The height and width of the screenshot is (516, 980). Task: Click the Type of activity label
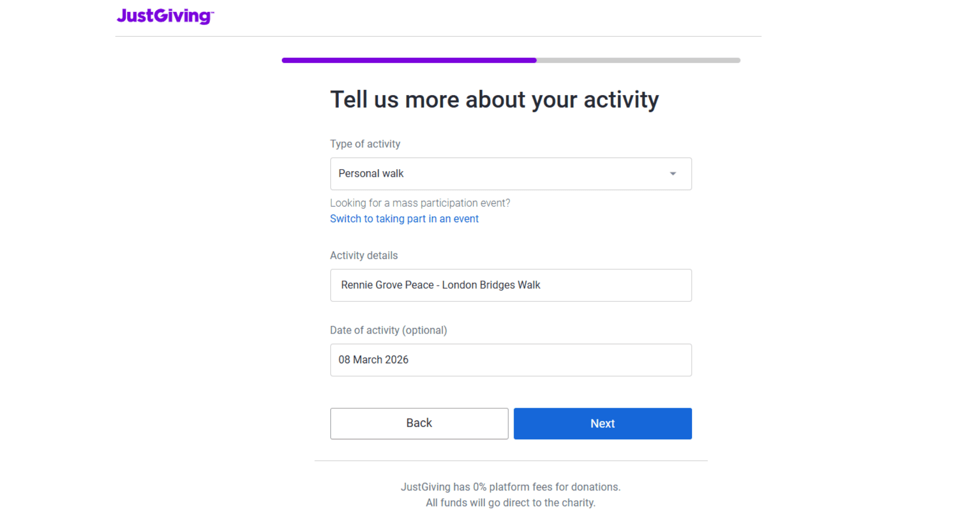(x=365, y=144)
